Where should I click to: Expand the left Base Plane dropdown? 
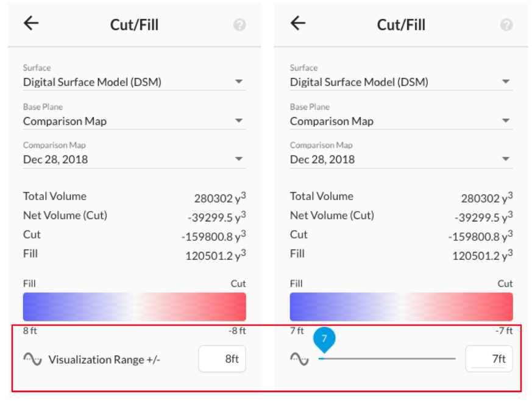click(134, 121)
